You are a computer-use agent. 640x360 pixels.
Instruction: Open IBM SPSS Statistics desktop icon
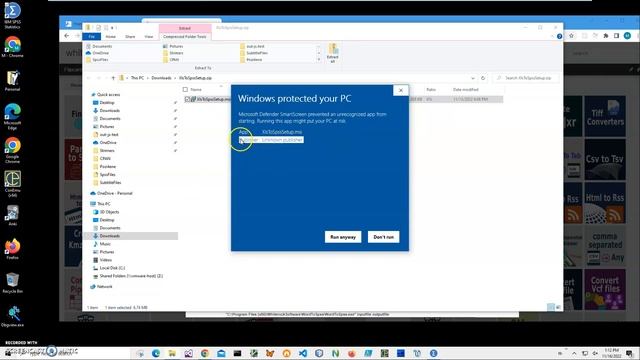(12, 16)
